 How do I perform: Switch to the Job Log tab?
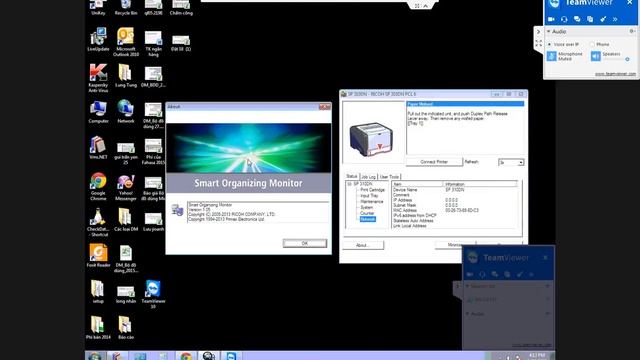pos(368,177)
